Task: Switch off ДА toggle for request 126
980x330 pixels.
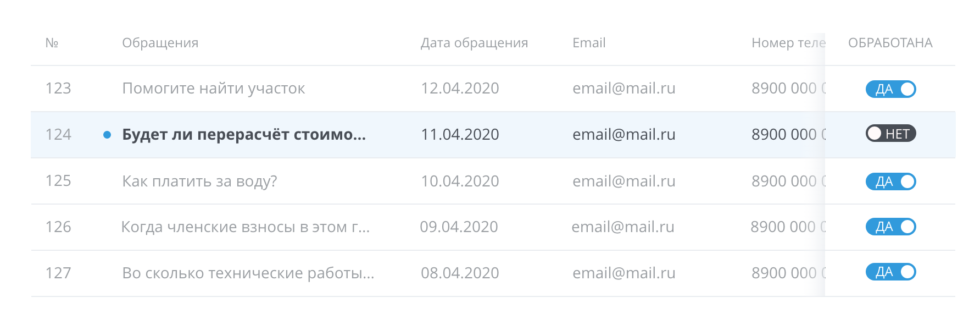Action: (x=890, y=227)
